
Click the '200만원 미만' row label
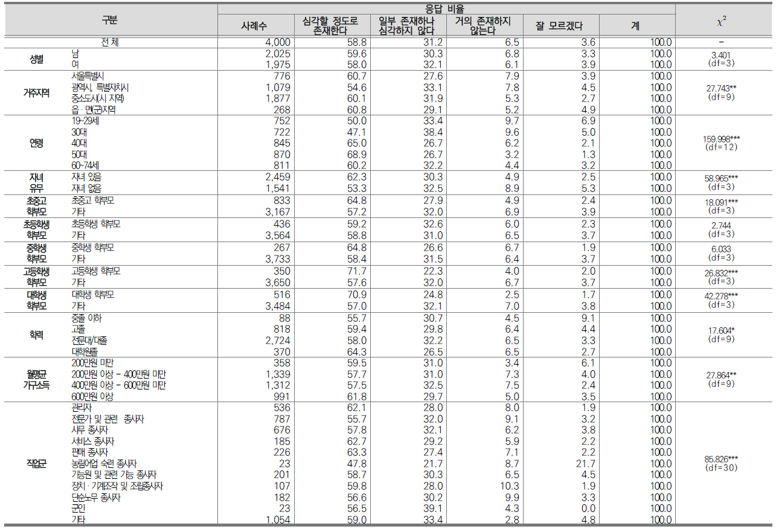[x=92, y=363]
